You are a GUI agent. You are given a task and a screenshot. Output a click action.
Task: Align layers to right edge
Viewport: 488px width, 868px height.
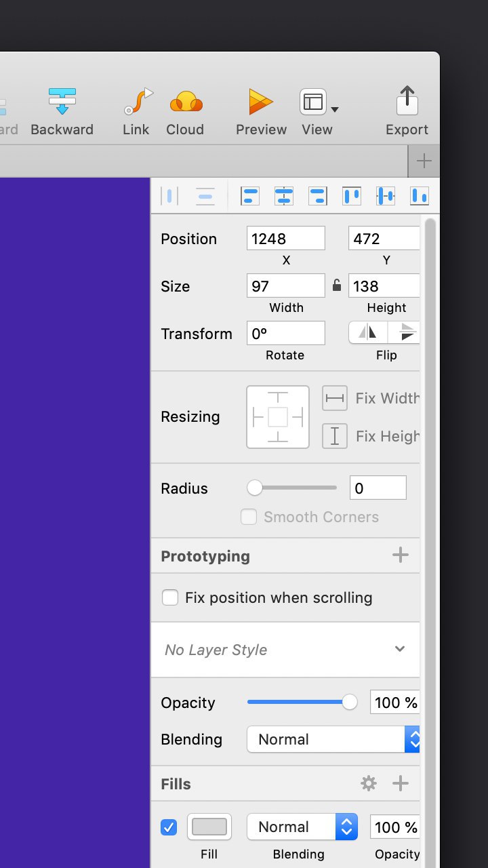point(318,197)
